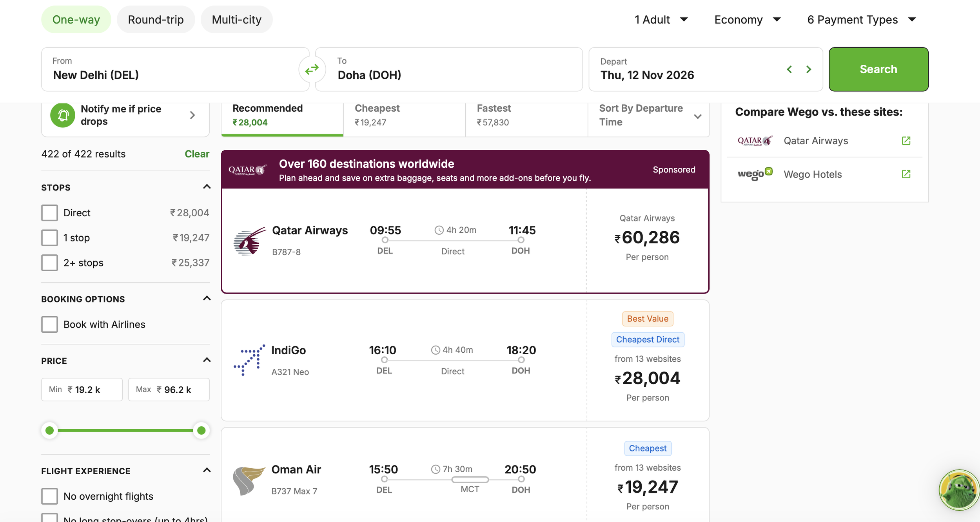This screenshot has width=980, height=522.
Task: Enable the 2+ stops filter
Action: tap(49, 263)
